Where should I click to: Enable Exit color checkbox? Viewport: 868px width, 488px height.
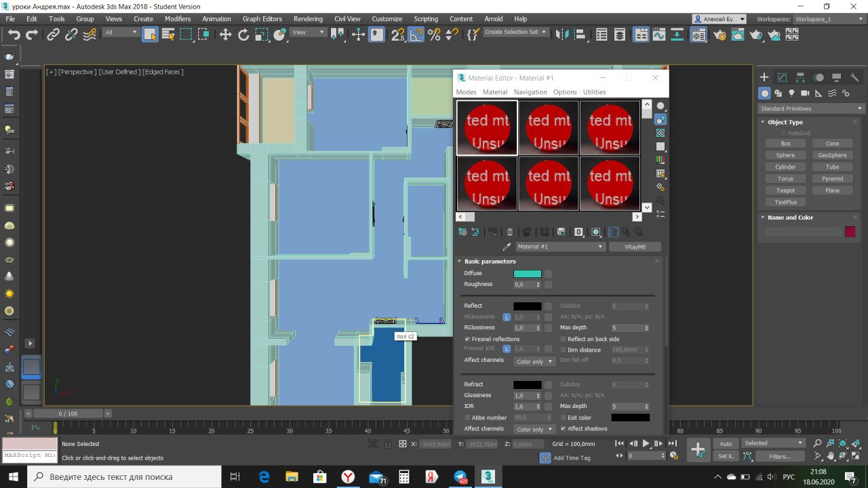pos(563,418)
